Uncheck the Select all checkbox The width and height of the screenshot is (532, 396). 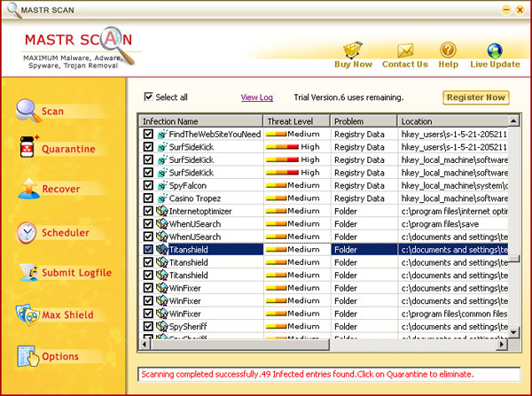pyautogui.click(x=148, y=97)
